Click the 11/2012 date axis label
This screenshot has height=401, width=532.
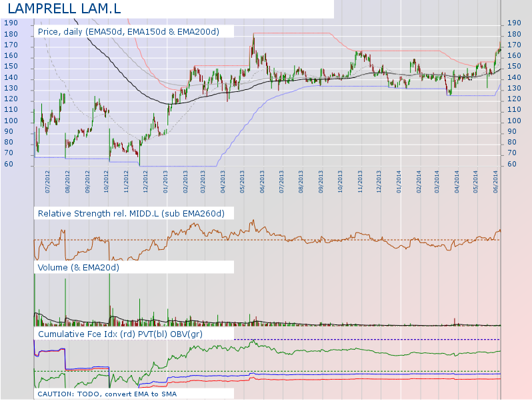[x=126, y=182]
